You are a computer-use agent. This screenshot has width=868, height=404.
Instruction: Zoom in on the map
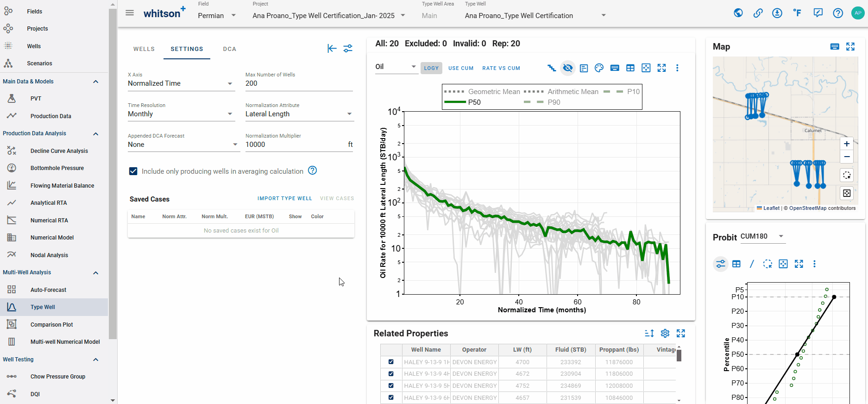[847, 144]
